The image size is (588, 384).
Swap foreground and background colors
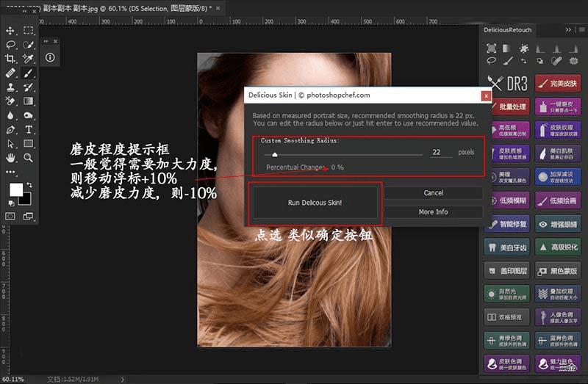(29, 185)
